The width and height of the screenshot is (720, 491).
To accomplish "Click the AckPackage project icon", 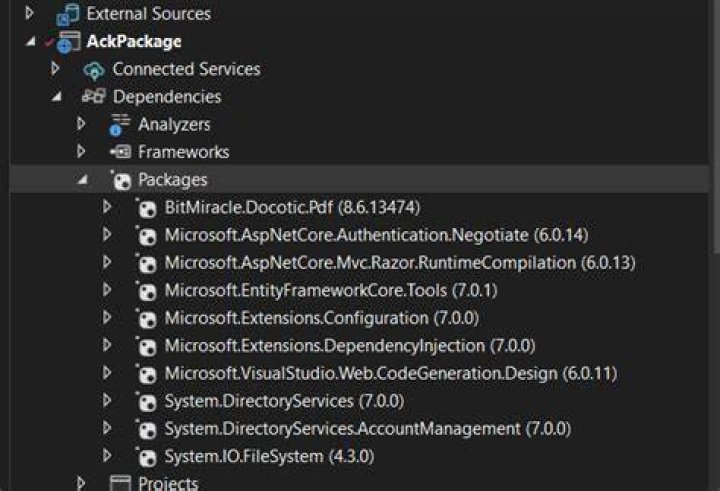I will coord(68,42).
